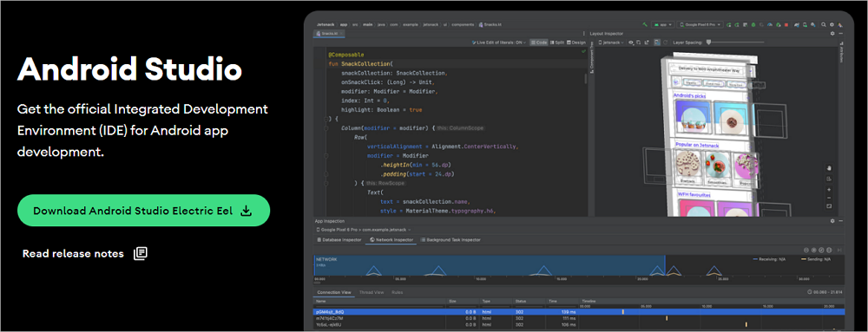Click the network timeline zoom in icon
The height and width of the screenshot is (332, 868).
[x=814, y=251]
